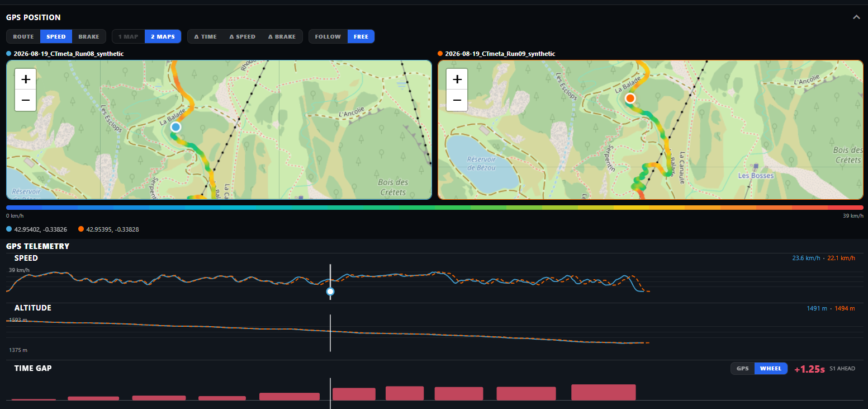The image size is (868, 409).
Task: Set time gap source to WHEEL
Action: 771,368
